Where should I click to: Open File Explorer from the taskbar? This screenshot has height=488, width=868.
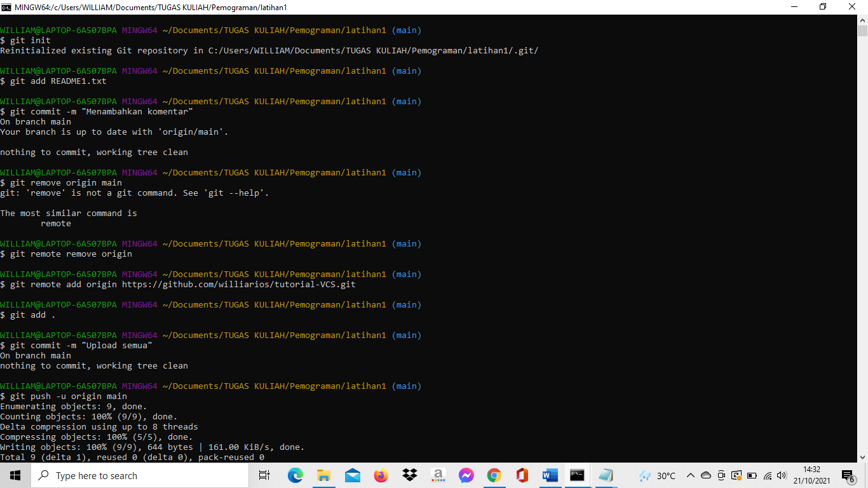coord(324,475)
